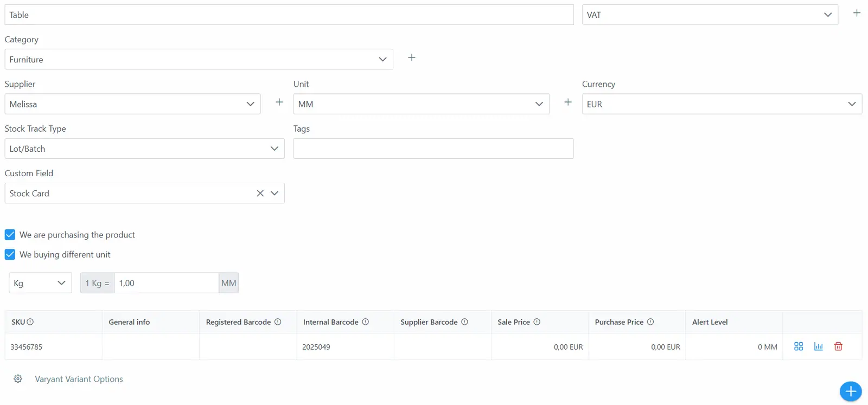Show the Registered Barcode info icon
The image size is (868, 405).
click(278, 322)
